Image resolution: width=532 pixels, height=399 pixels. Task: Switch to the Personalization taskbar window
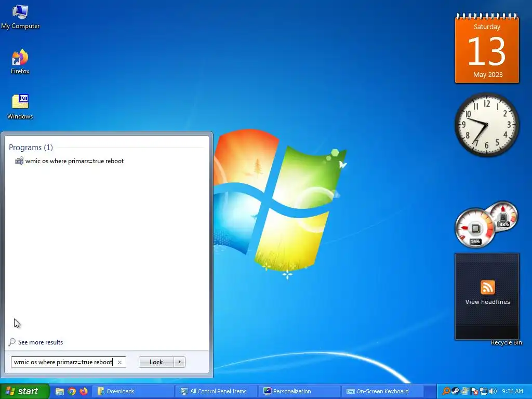coord(300,391)
